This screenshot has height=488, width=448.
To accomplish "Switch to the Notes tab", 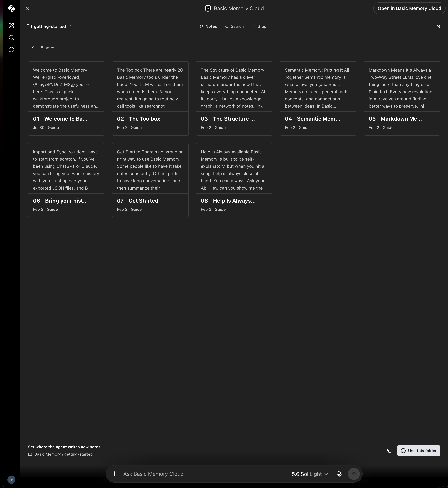I will (208, 26).
